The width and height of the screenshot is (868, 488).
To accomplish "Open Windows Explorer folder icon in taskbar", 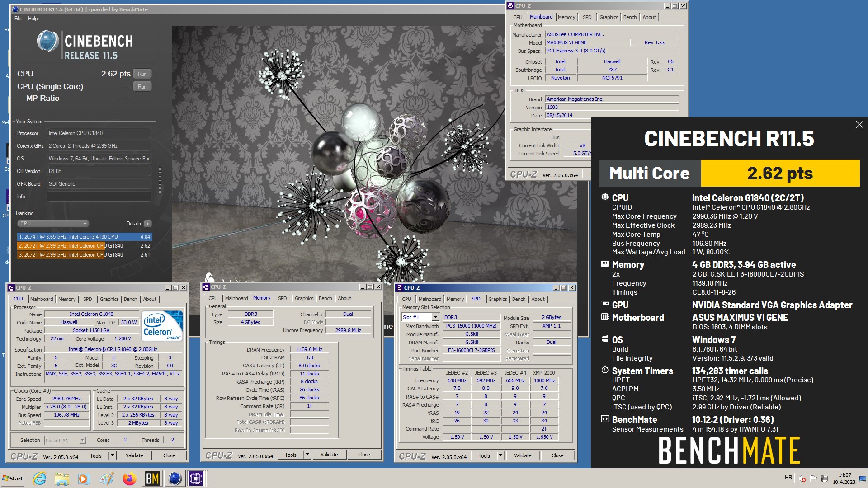I will coord(62,478).
